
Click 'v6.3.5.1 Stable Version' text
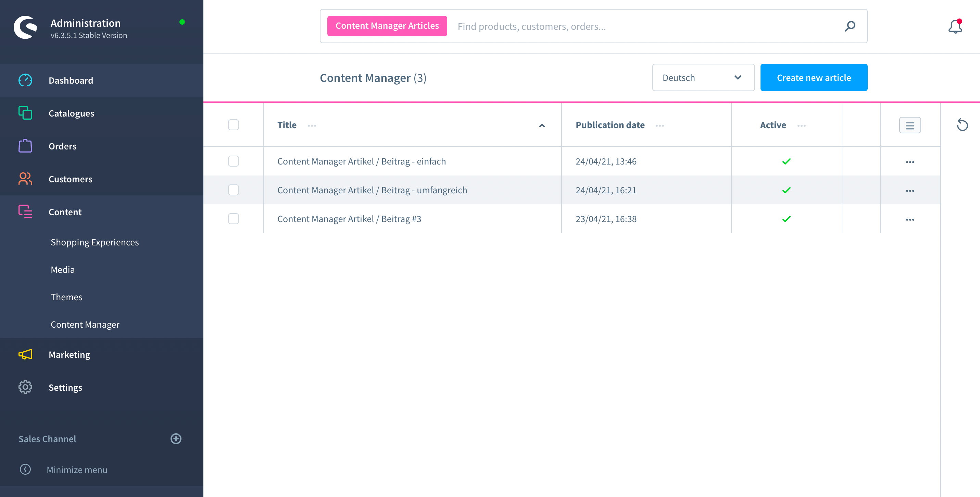pos(89,35)
